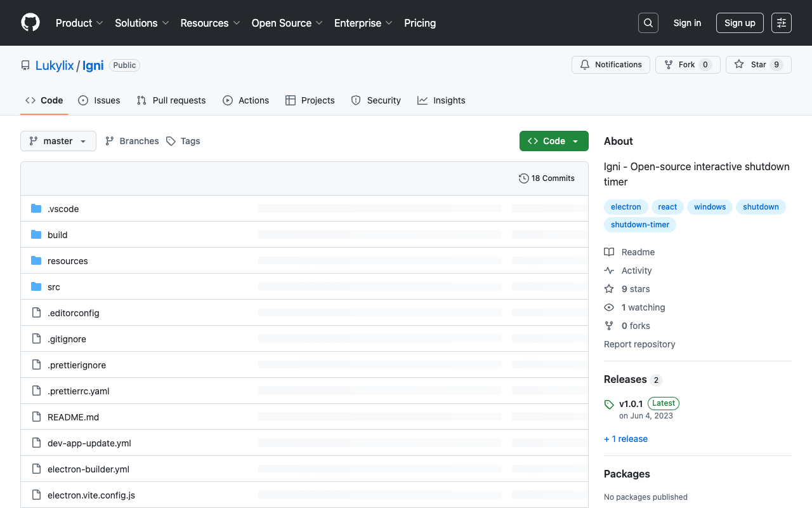Open the Product menu
This screenshot has height=508, width=812.
(79, 23)
